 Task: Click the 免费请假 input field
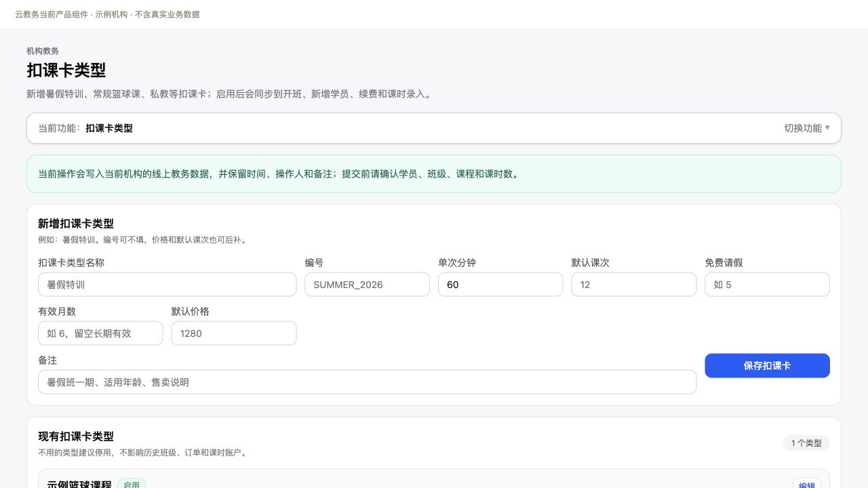pyautogui.click(x=768, y=285)
